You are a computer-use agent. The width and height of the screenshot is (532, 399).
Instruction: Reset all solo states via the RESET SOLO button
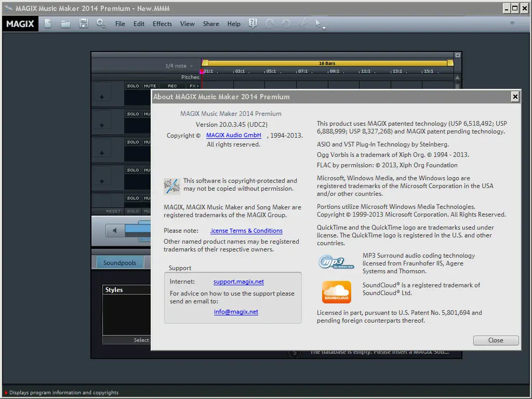tap(133, 211)
